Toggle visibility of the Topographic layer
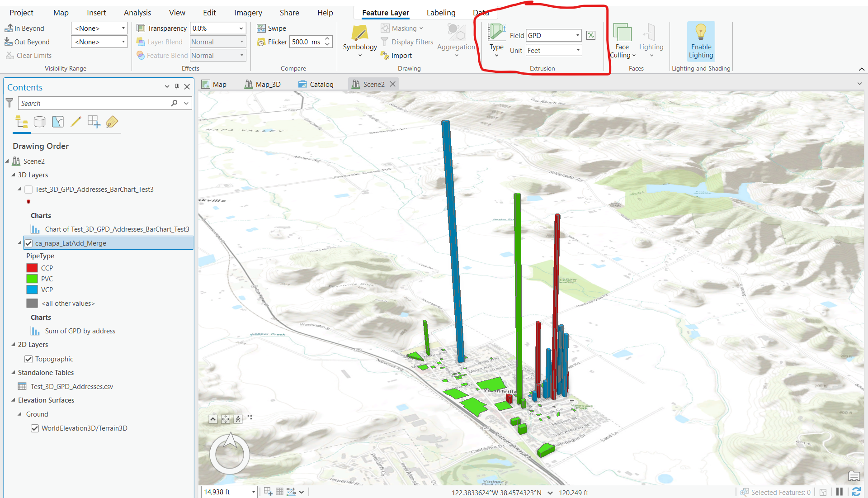The image size is (868, 498). coord(28,359)
